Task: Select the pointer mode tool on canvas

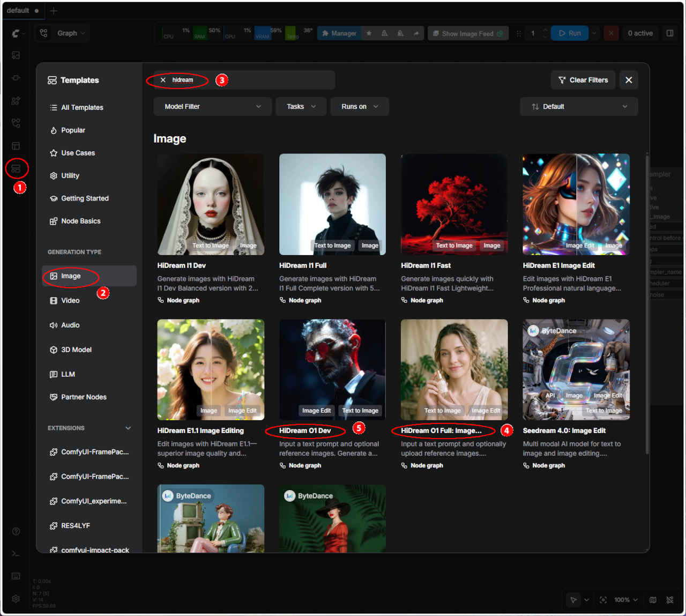Action: [x=573, y=600]
